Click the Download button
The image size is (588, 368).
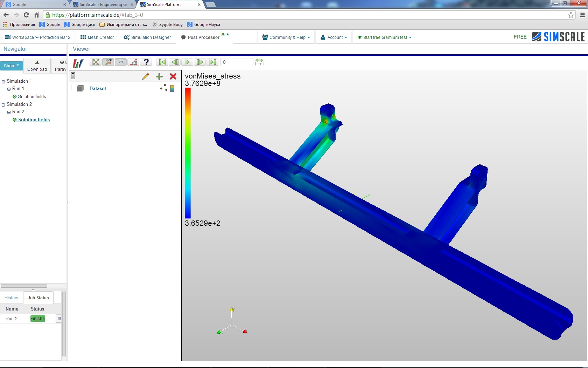pos(37,66)
